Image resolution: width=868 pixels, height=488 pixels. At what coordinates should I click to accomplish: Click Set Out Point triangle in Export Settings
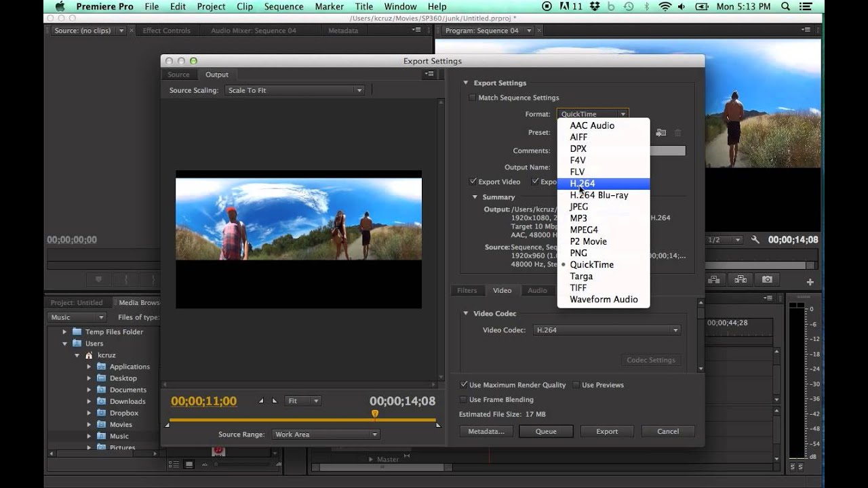click(x=275, y=401)
